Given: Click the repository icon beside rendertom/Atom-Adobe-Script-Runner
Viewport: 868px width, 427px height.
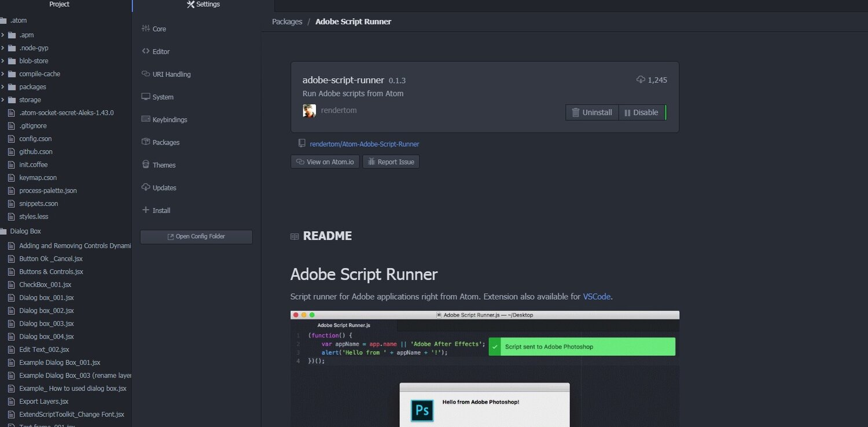Looking at the screenshot, I should click(x=301, y=143).
